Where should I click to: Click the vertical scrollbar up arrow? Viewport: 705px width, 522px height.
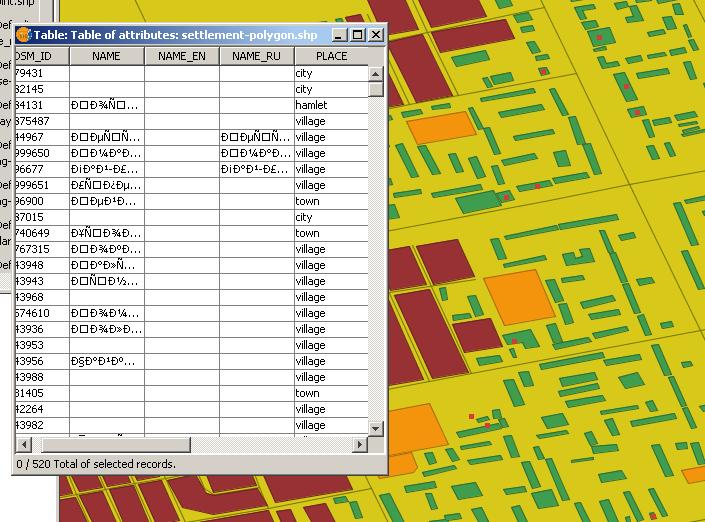coord(376,73)
